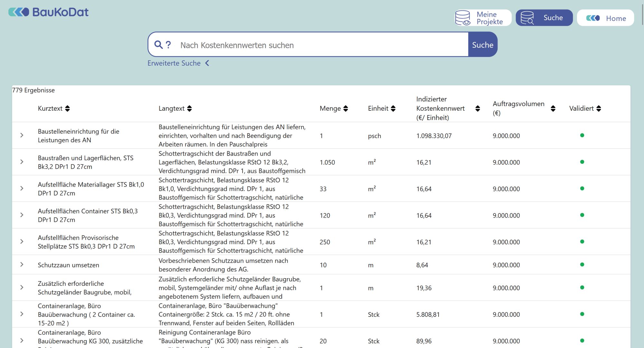The image size is (644, 348).
Task: Click the Suche button beside search field
Action: pos(483,45)
